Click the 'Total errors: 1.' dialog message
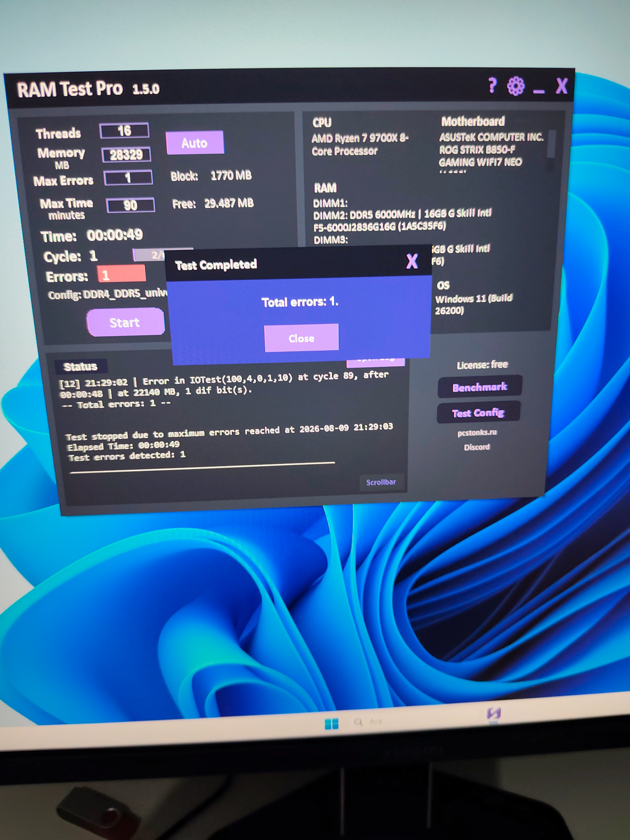This screenshot has height=840, width=630. (x=300, y=302)
